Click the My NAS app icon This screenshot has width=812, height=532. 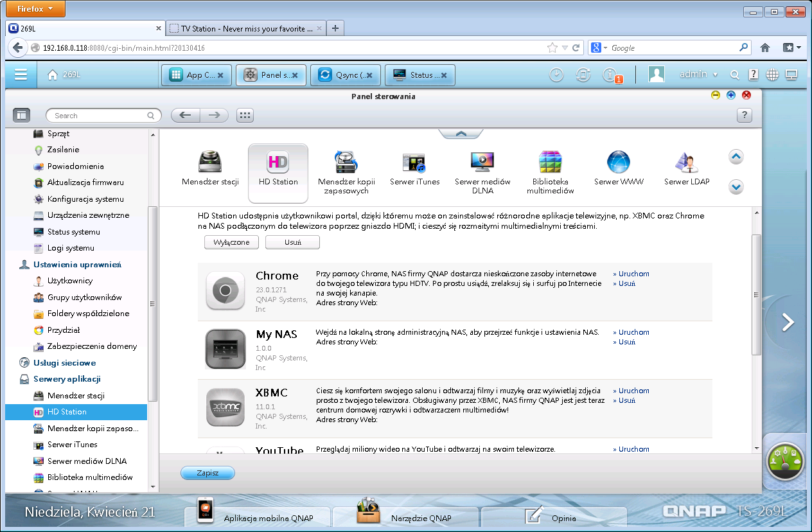click(225, 349)
